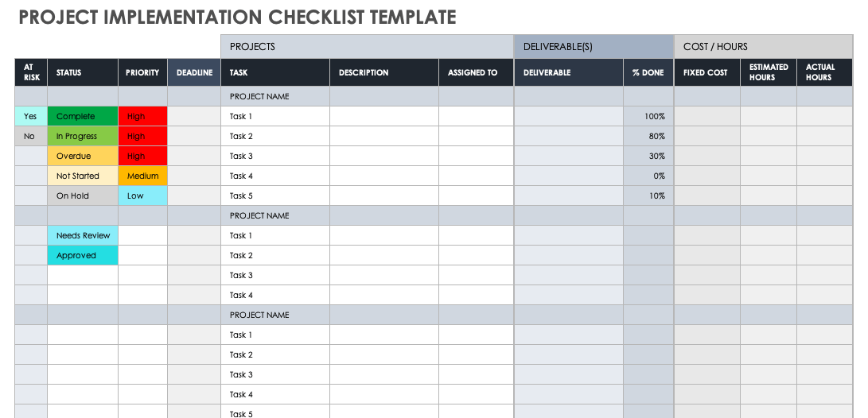The width and height of the screenshot is (868, 418).
Task: Select the No cell under At Risk
Action: (x=31, y=137)
